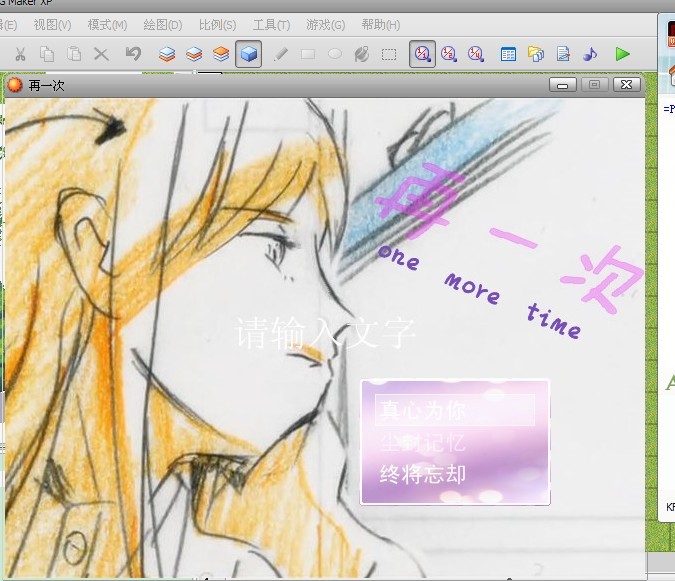Open the 绘图(D) menu
This screenshot has width=675, height=581.
pyautogui.click(x=163, y=25)
